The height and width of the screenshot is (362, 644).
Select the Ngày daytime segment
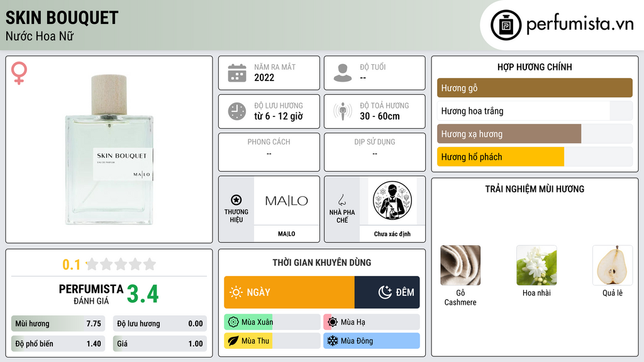[289, 292]
